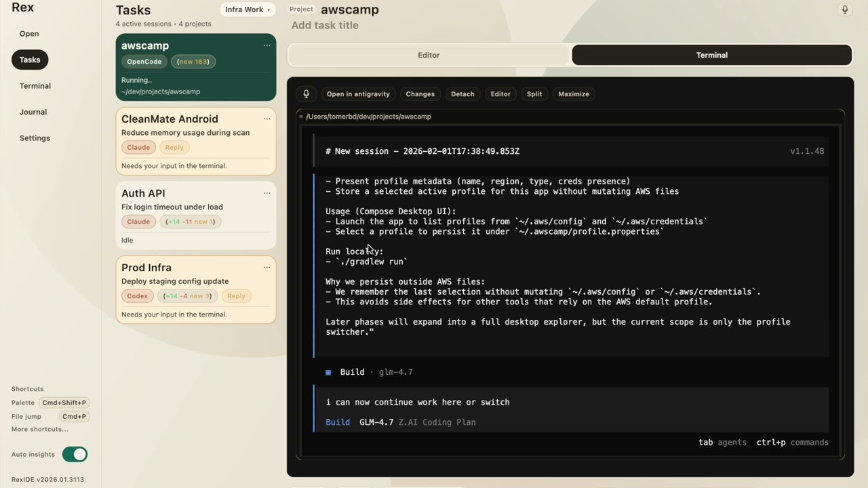Click the Split button
Screen dimensions: 868x488
coord(534,94)
